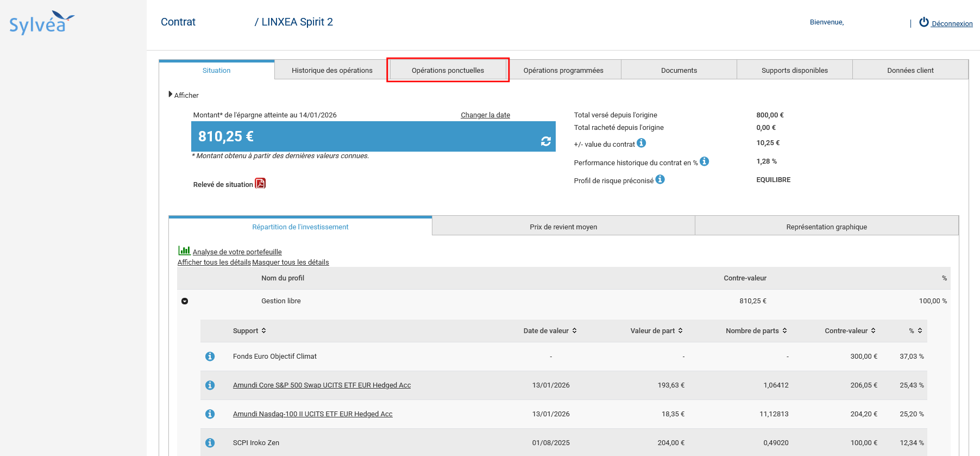Click the Changer la date link

(485, 115)
